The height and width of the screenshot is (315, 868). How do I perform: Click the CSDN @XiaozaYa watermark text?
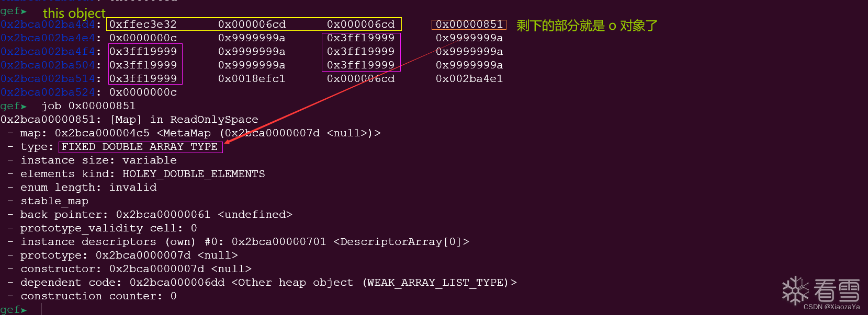coord(831,307)
